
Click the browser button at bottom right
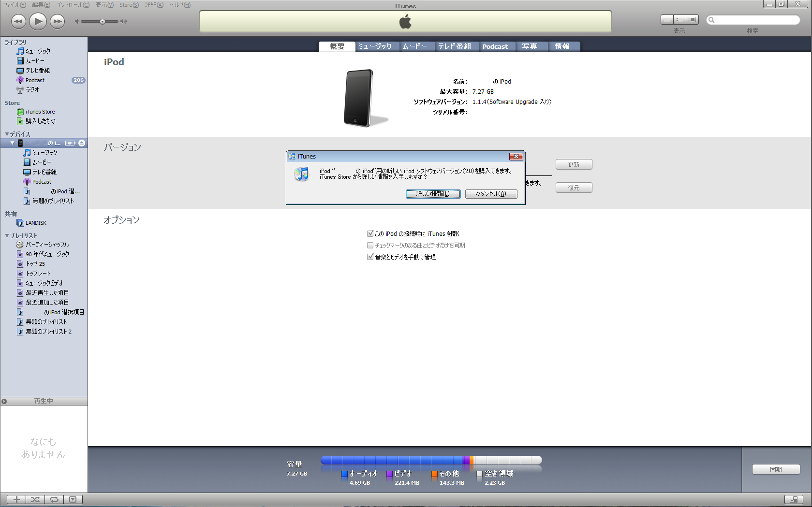point(794,500)
